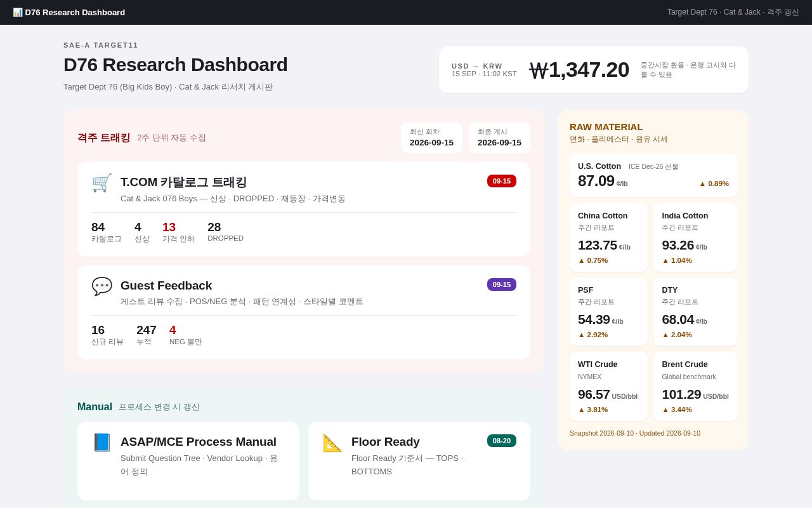This screenshot has width=812, height=508.
Task: Click the 4 신상 stat
Action: [x=142, y=232]
